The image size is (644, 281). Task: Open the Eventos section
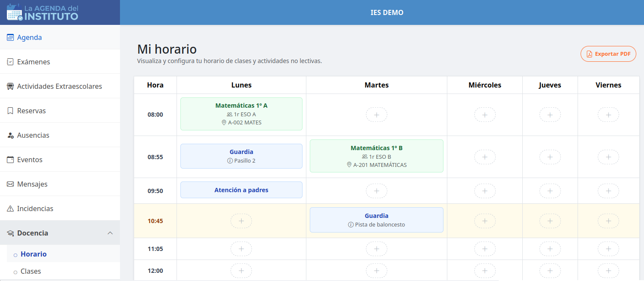pos(60,160)
